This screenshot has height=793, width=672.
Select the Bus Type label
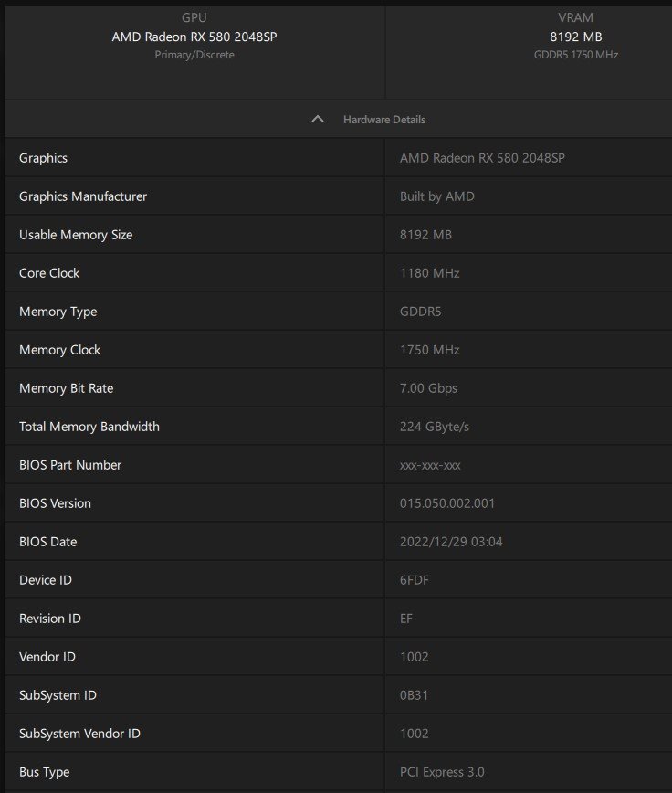[x=45, y=773]
